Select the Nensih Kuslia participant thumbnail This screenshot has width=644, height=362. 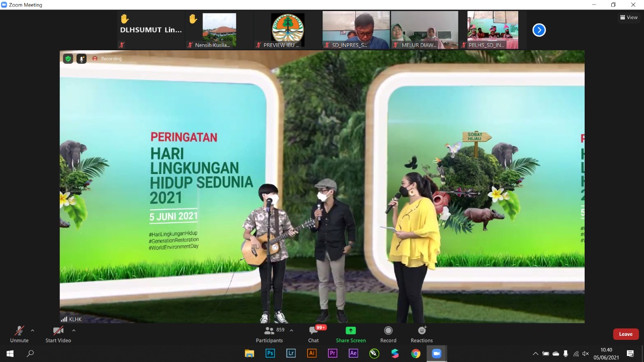click(x=219, y=30)
